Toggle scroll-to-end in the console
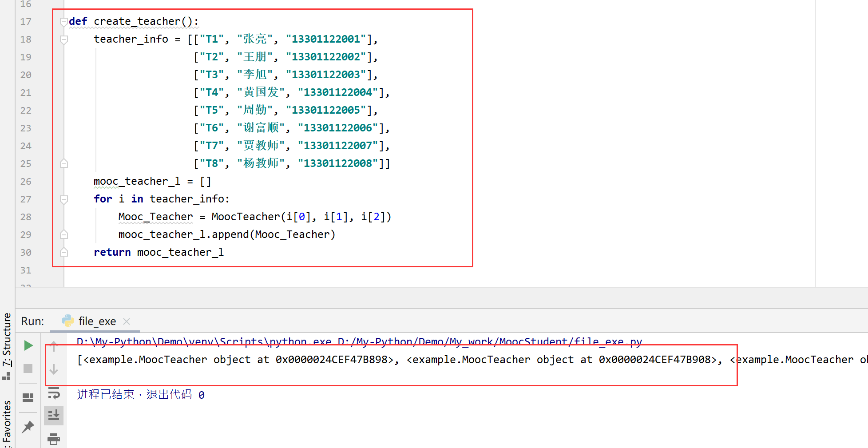 point(54,415)
